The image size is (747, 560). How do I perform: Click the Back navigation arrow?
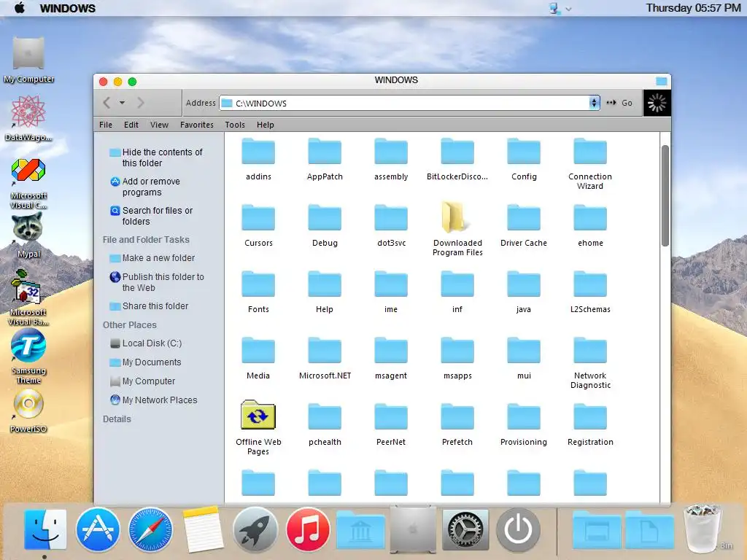[x=107, y=102]
